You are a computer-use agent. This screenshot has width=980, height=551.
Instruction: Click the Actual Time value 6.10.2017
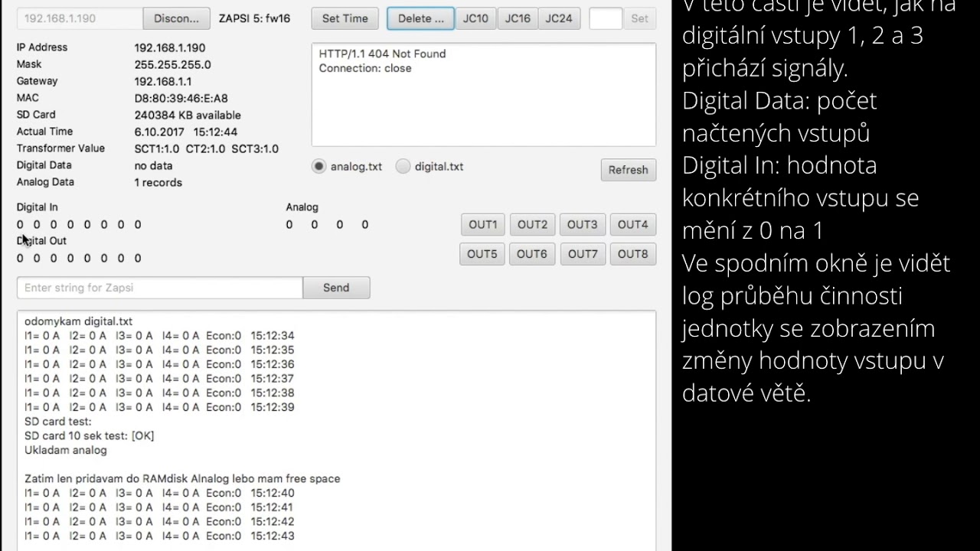158,132
